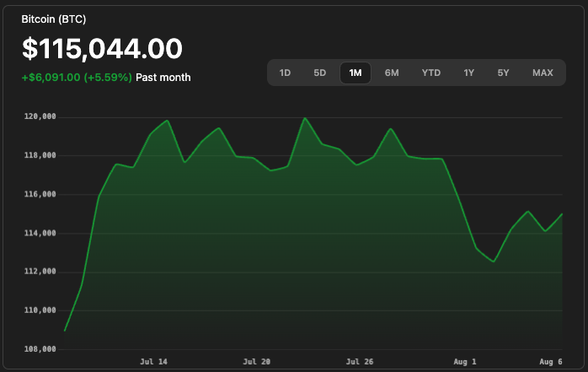Click the 118,000 y-axis label
The height and width of the screenshot is (372, 588).
point(40,155)
